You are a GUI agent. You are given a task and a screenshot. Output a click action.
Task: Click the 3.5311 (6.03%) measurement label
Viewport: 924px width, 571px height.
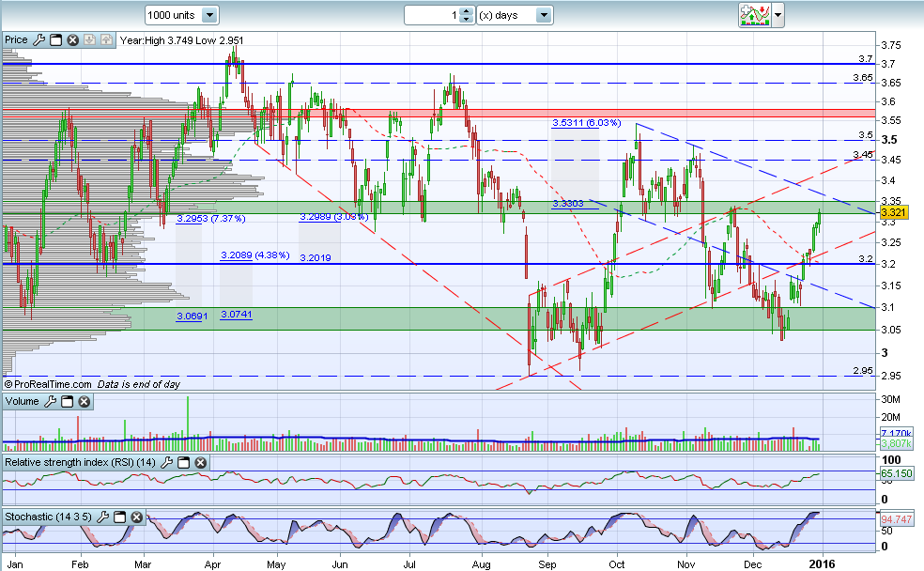[586, 123]
